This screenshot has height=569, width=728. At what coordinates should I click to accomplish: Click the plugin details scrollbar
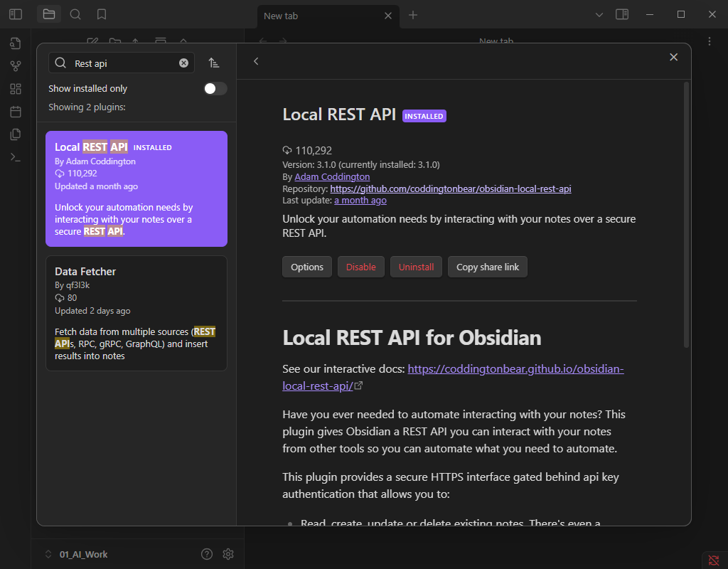(686, 215)
